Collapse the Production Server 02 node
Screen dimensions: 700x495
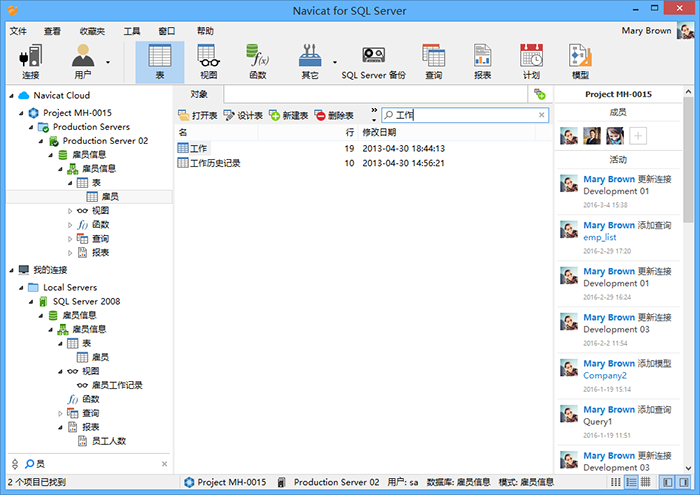click(41, 141)
